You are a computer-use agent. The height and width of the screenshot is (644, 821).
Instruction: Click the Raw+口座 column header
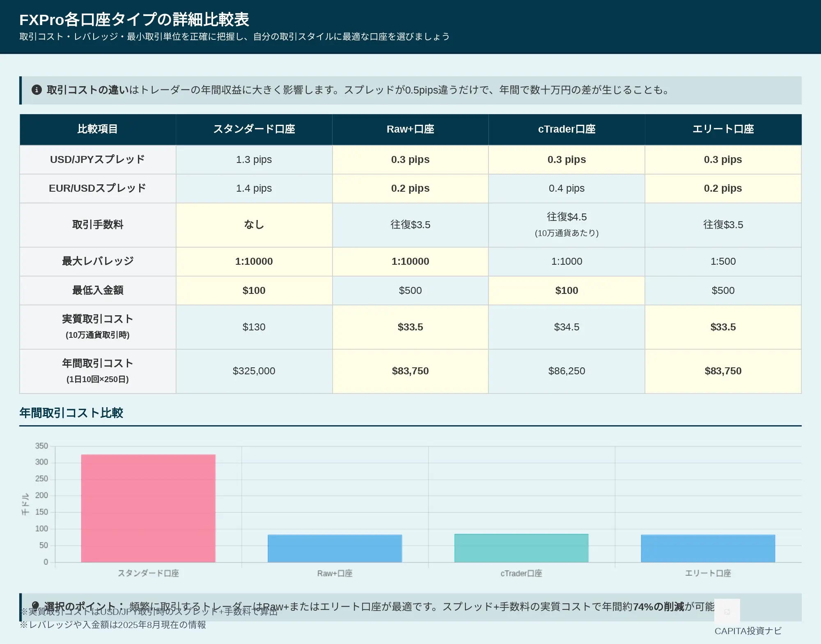410,129
